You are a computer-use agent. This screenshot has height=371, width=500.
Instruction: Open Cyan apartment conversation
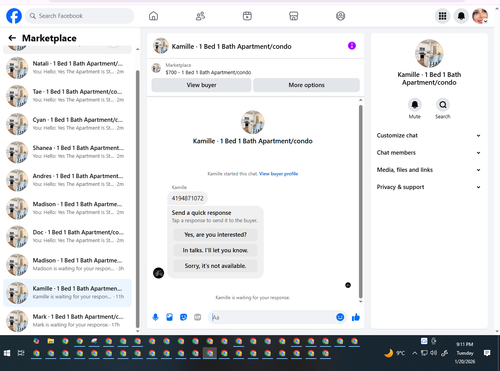point(67,124)
